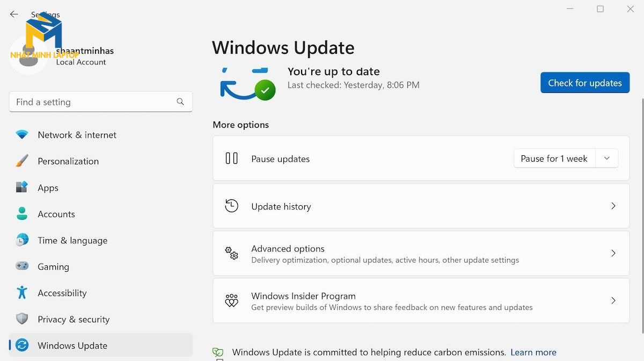The image size is (644, 361).
Task: Expand Advanced options with its chevron
Action: pyautogui.click(x=613, y=253)
